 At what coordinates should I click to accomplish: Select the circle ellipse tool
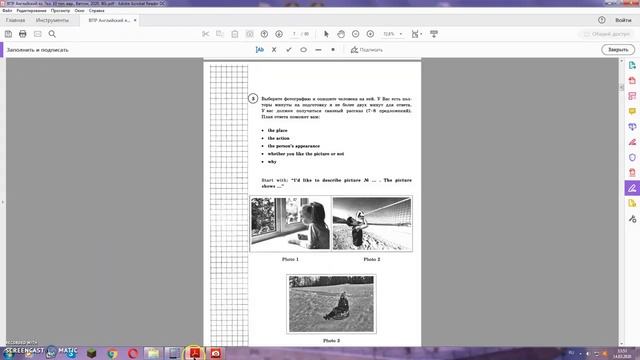click(303, 50)
